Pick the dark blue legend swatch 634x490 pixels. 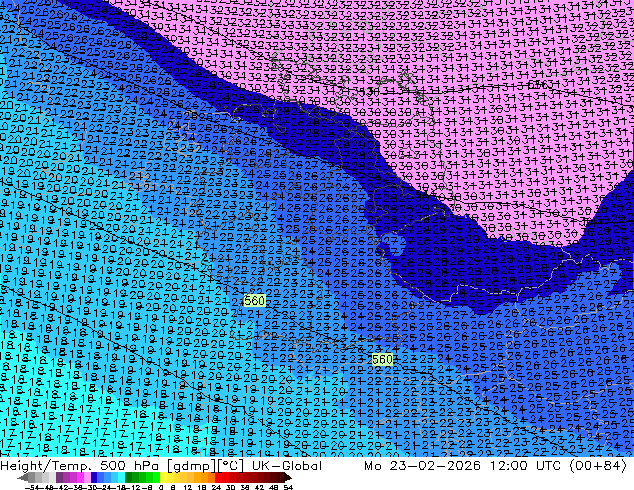(x=94, y=478)
